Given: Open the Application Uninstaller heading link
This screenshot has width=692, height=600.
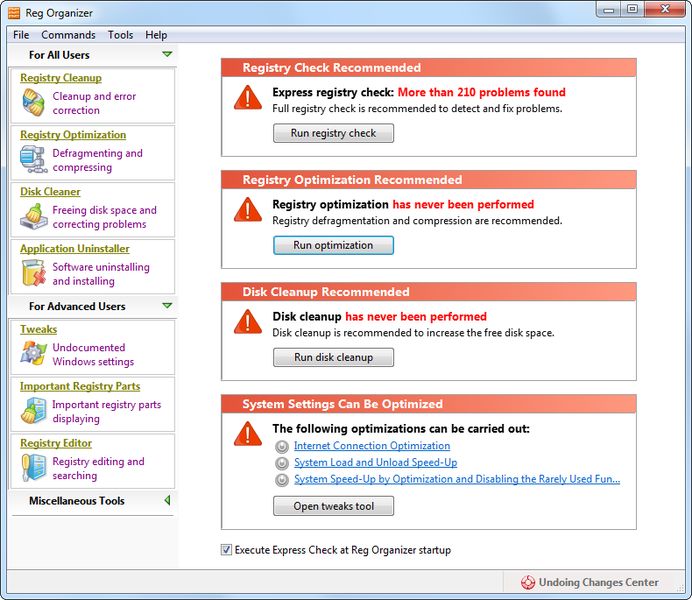Looking at the screenshot, I should pos(75,248).
